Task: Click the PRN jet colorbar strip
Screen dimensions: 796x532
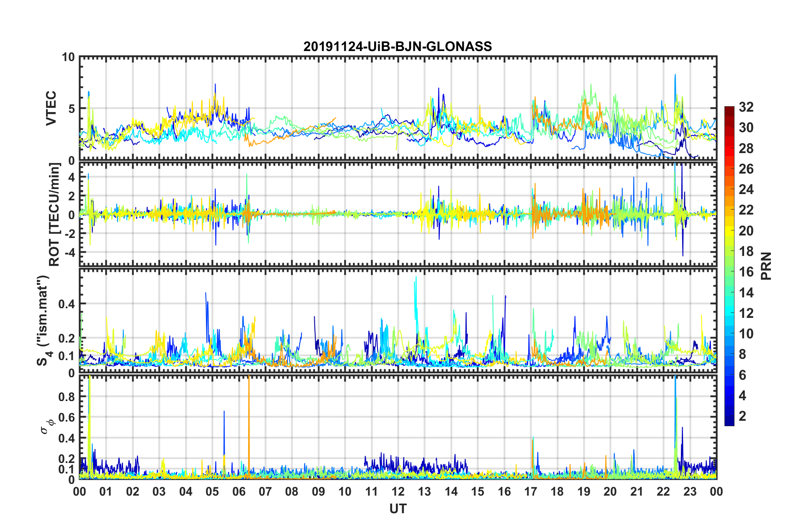Action: [x=729, y=266]
